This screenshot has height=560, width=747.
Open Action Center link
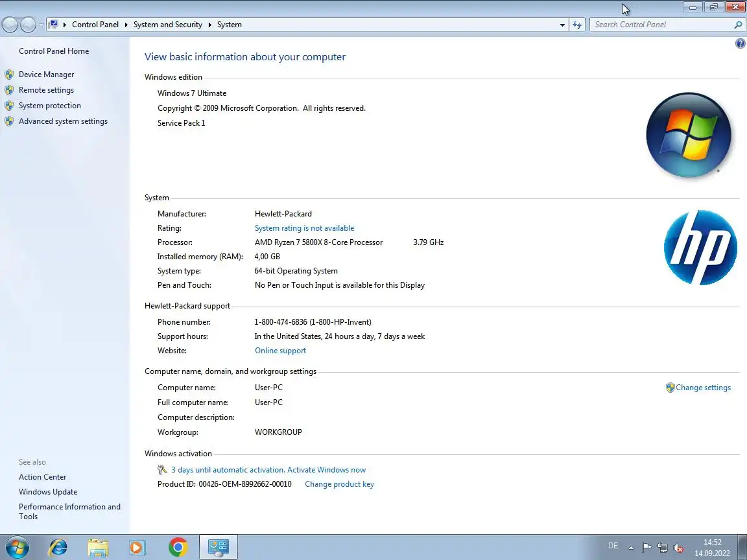pyautogui.click(x=42, y=477)
